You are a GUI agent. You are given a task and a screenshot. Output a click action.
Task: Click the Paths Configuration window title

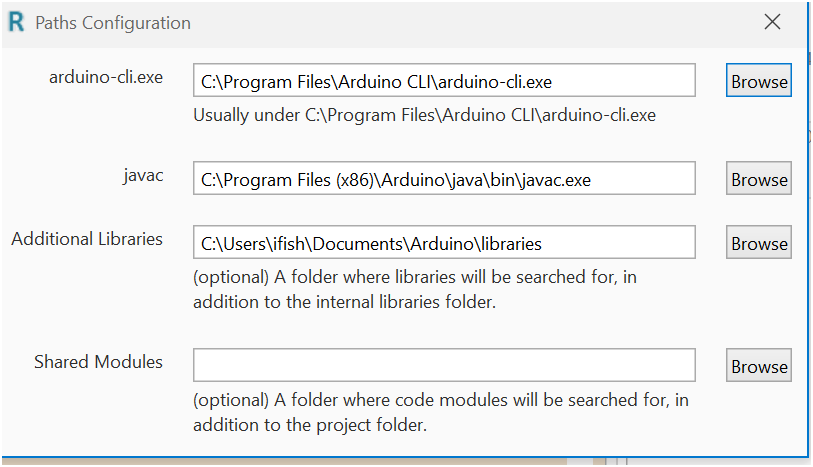point(113,22)
